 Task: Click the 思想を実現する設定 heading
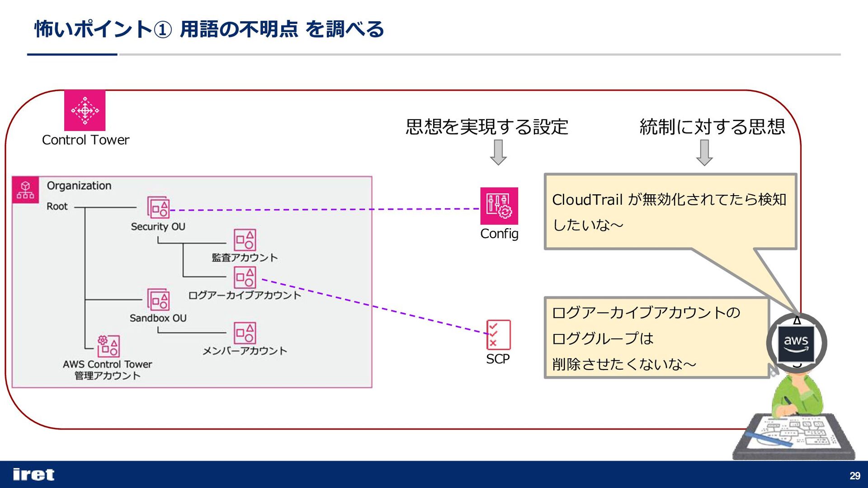pyautogui.click(x=487, y=127)
